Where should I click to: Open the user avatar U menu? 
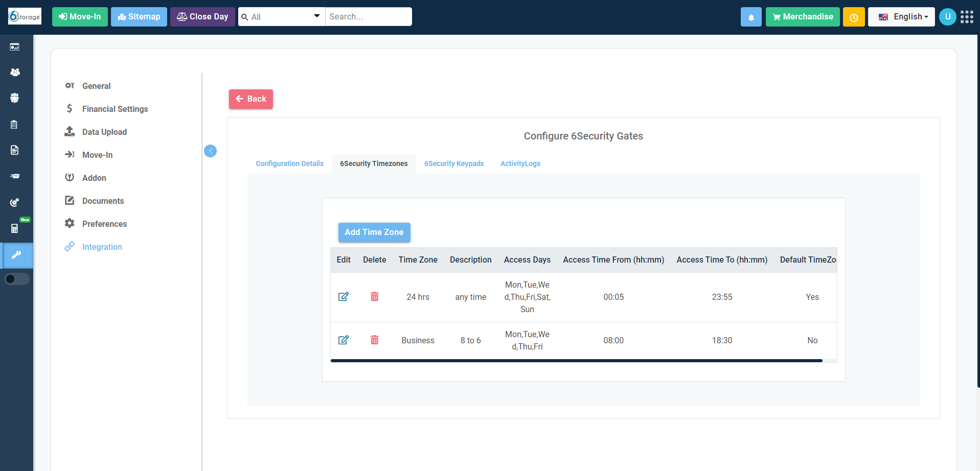tap(948, 16)
